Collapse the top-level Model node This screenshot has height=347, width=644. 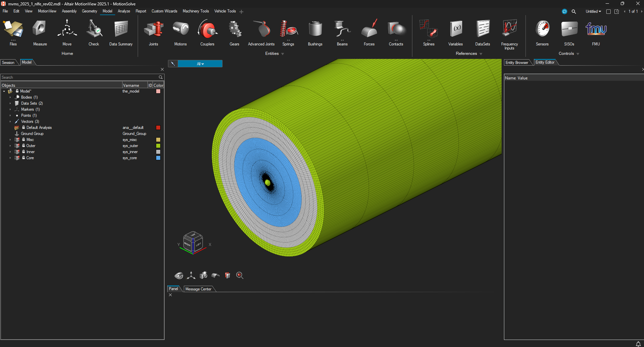point(4,91)
